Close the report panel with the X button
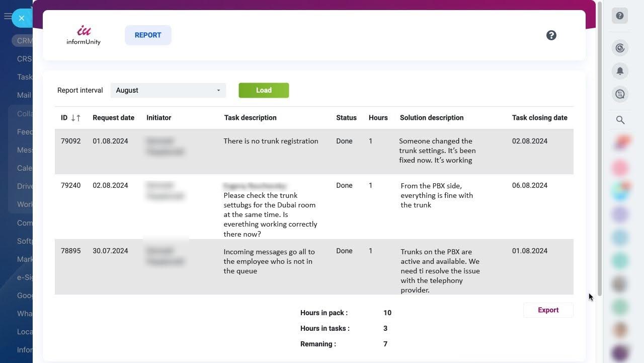Image resolution: width=644 pixels, height=363 pixels. [x=22, y=18]
